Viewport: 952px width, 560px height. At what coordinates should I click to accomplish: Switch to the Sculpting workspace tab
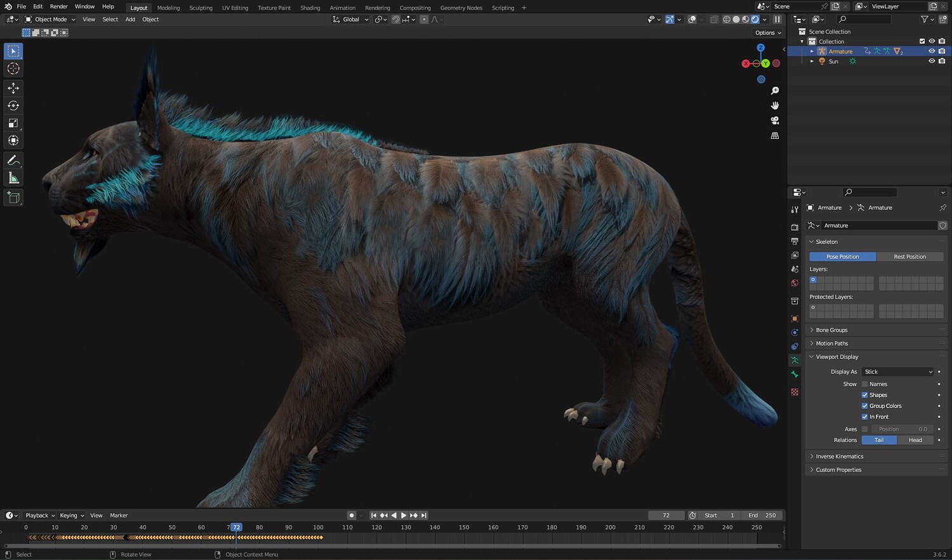click(201, 8)
